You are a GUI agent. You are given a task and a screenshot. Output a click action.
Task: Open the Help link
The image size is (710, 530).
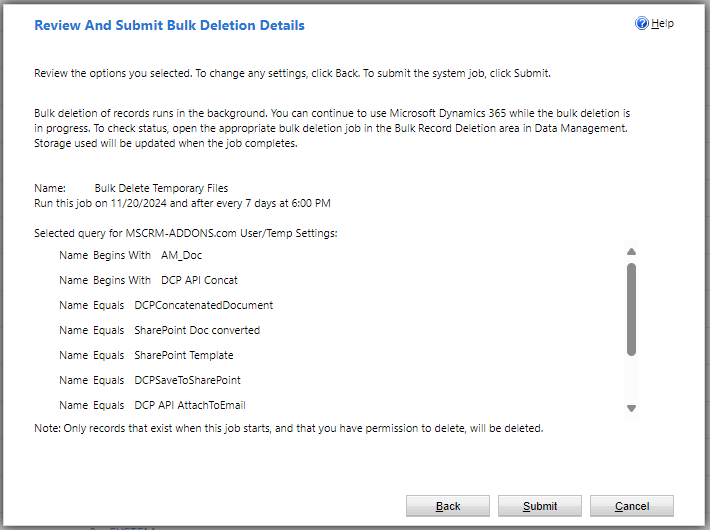point(662,24)
